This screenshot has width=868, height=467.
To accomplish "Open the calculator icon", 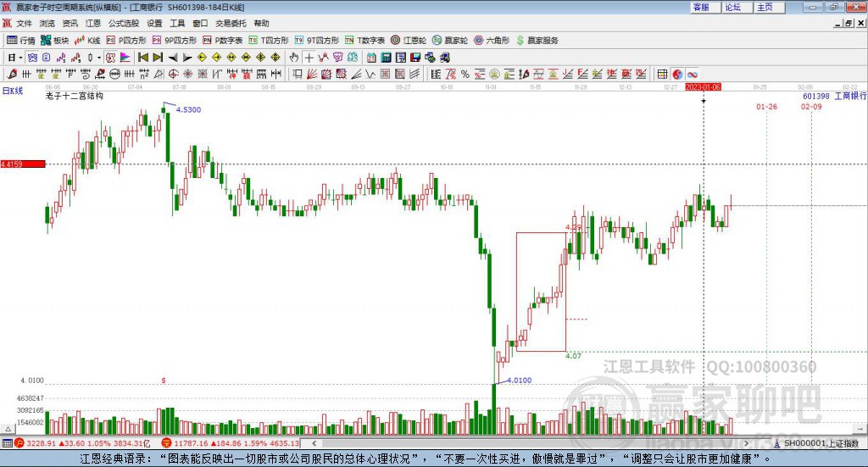I will tap(386, 58).
